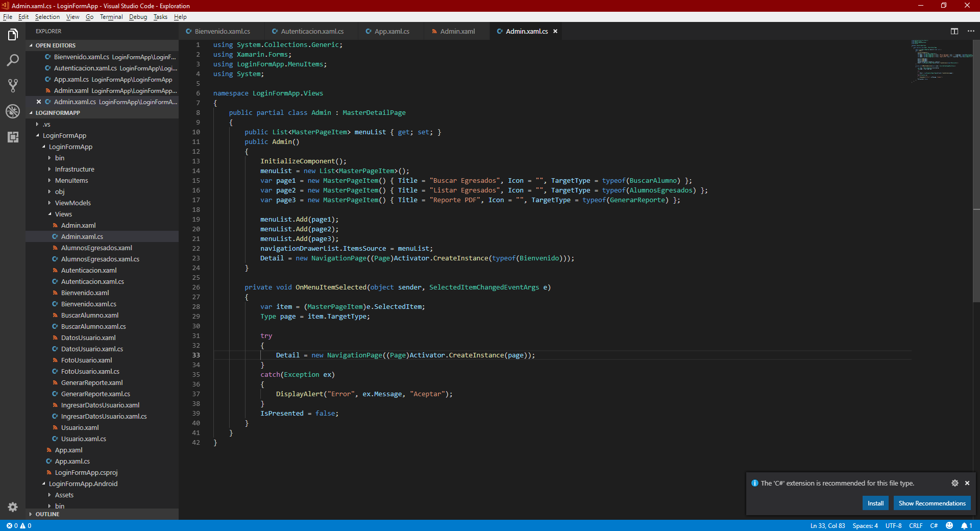Open notification settings gear icon

click(x=954, y=483)
